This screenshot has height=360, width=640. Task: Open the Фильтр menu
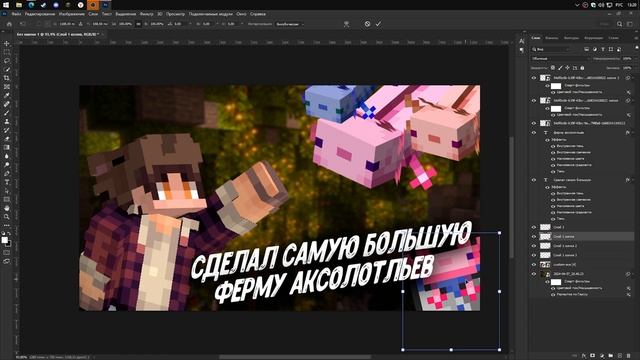click(147, 14)
